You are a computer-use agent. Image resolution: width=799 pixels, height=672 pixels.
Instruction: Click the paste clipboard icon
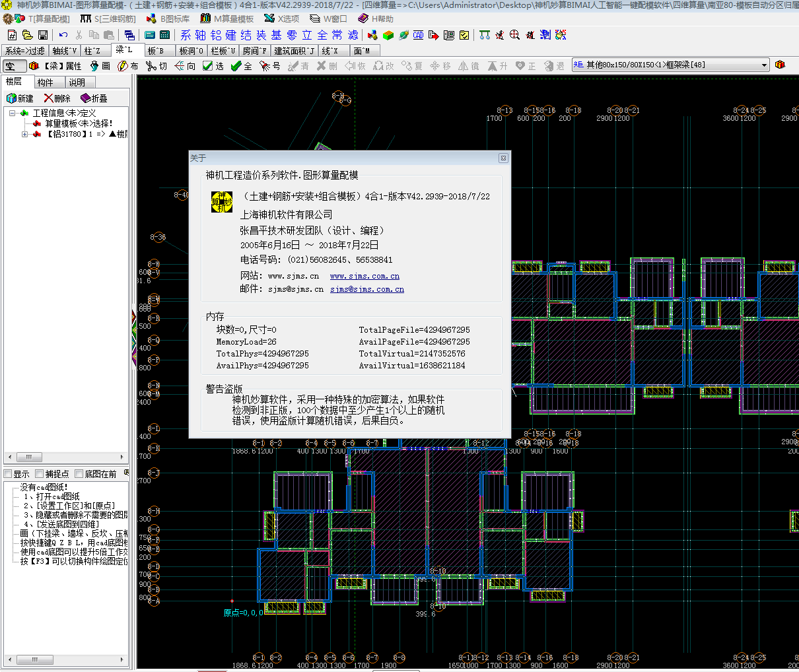[x=109, y=35]
